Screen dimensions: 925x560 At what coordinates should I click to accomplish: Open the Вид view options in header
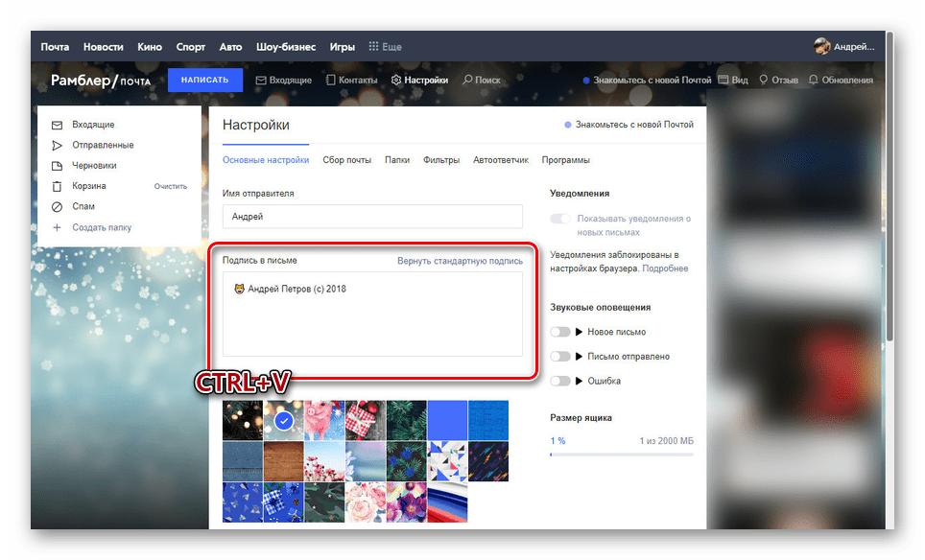733,81
